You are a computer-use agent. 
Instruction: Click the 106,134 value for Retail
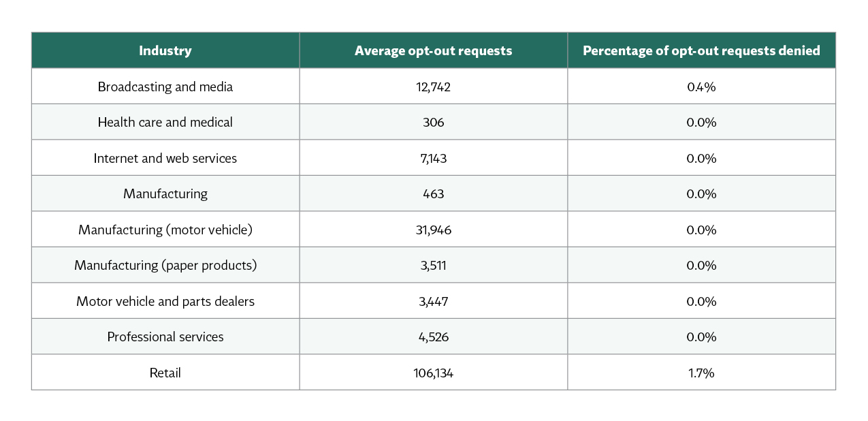433,373
